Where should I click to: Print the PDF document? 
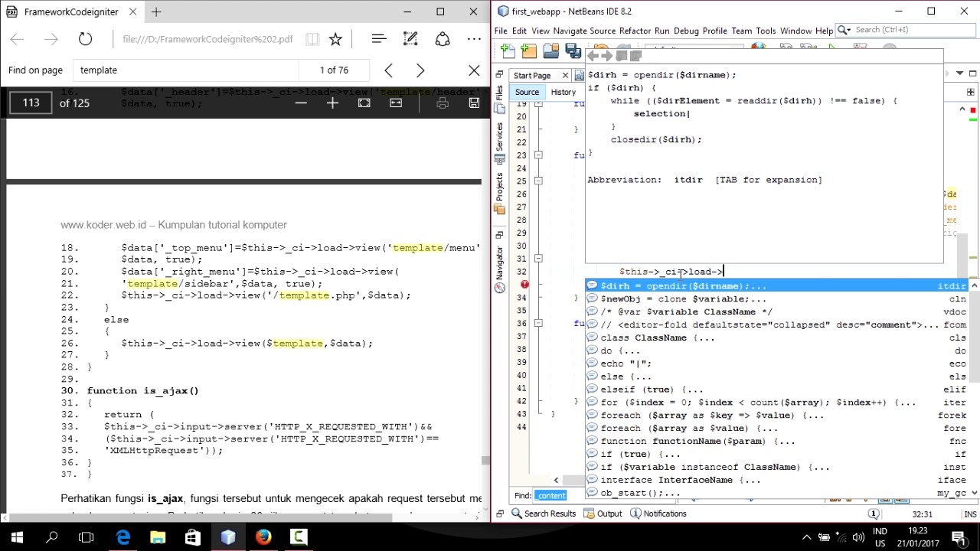pyautogui.click(x=443, y=103)
